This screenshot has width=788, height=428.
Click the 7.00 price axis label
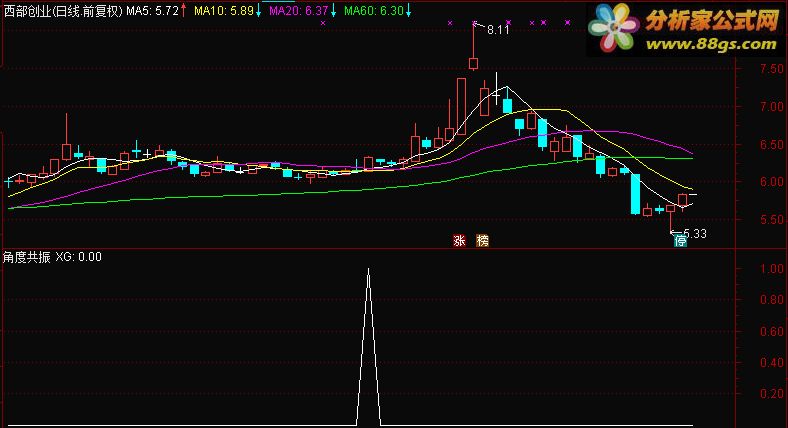coord(772,106)
